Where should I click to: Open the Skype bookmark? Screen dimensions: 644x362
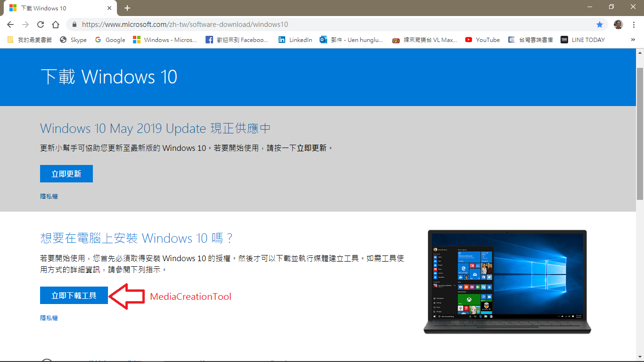(x=73, y=40)
